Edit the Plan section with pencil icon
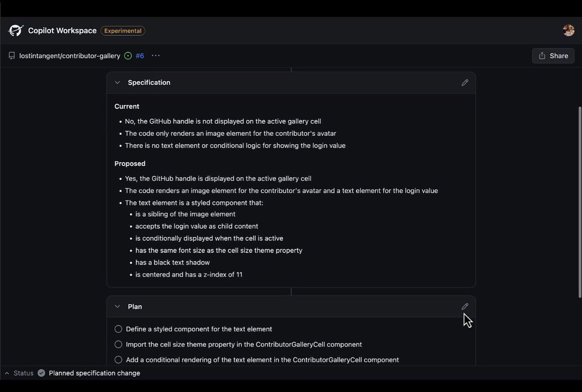 point(465,307)
